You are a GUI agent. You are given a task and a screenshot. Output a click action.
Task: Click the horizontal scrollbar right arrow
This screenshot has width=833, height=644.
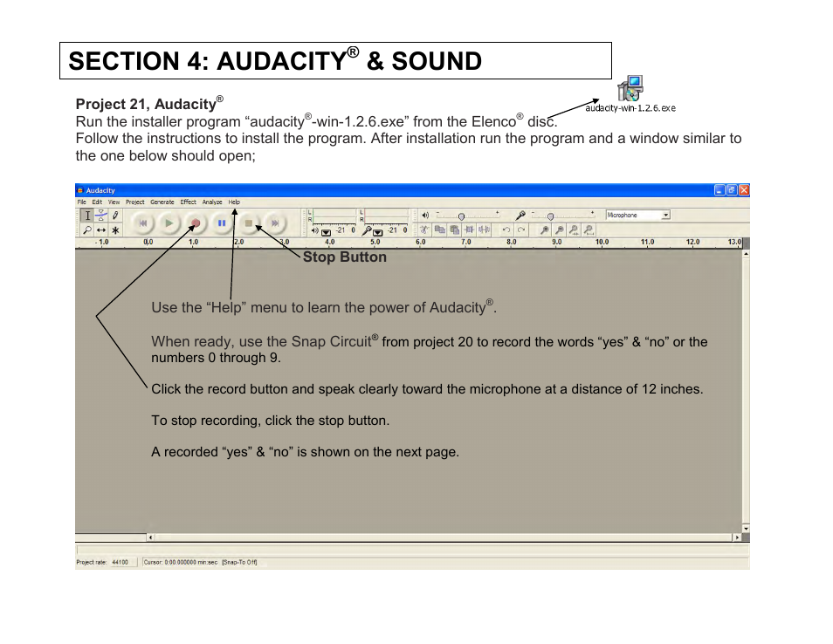click(x=737, y=538)
